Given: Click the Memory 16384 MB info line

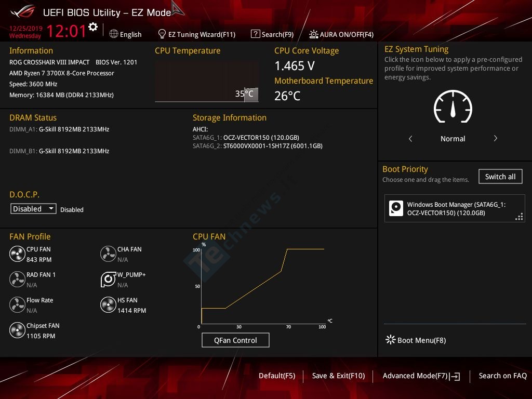Looking at the screenshot, I should tap(61, 95).
